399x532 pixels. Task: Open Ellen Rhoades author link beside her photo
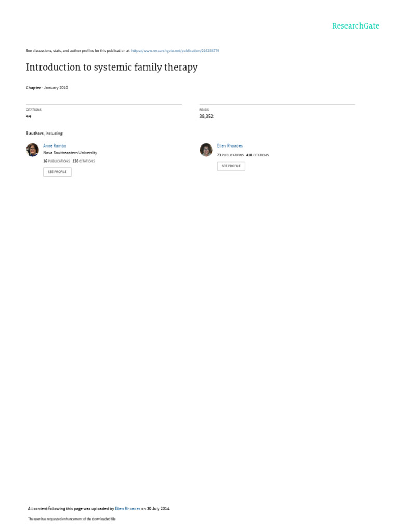tap(230, 146)
